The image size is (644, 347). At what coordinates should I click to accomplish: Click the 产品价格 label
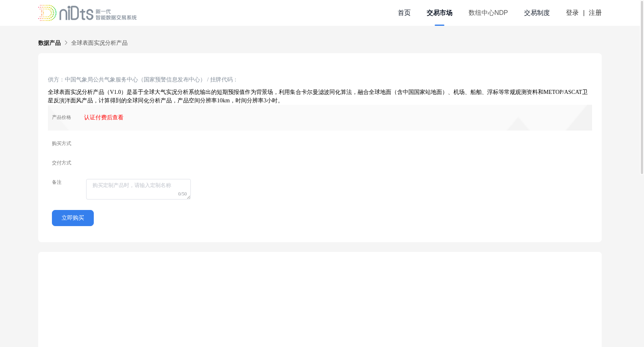coord(62,118)
